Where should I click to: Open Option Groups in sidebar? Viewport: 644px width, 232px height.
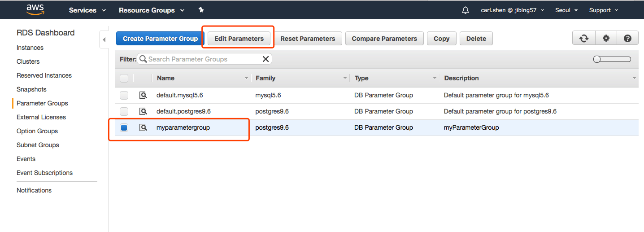37,131
